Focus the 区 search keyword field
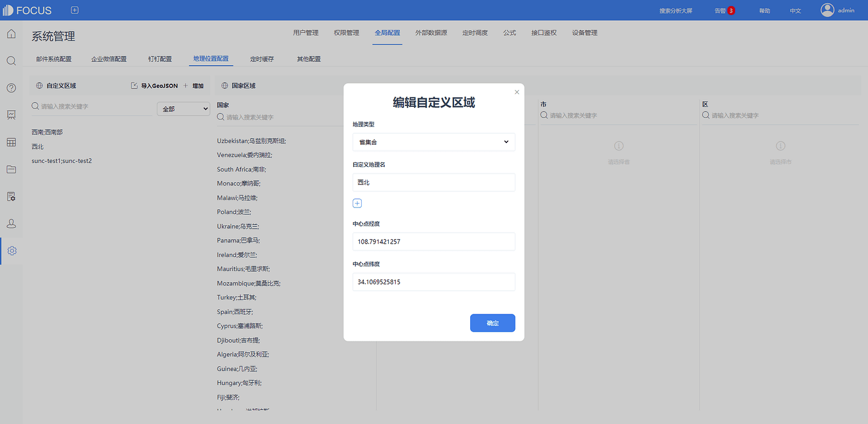 pos(784,115)
